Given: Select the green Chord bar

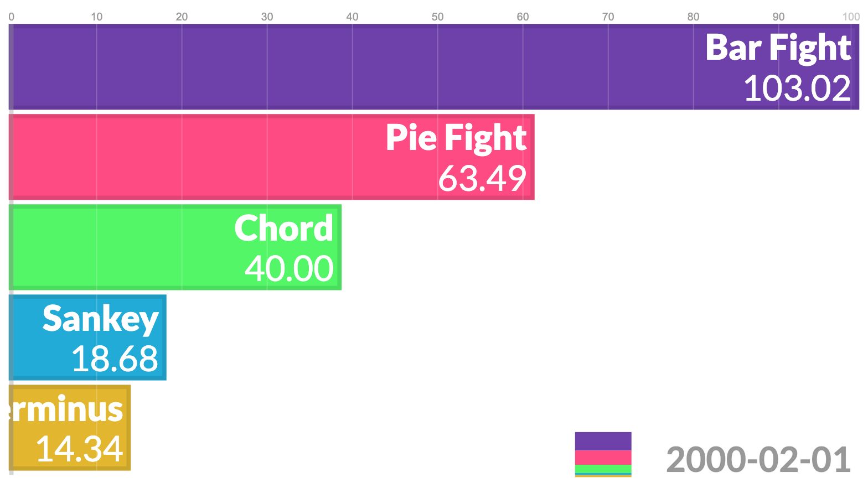Looking at the screenshot, I should (175, 247).
